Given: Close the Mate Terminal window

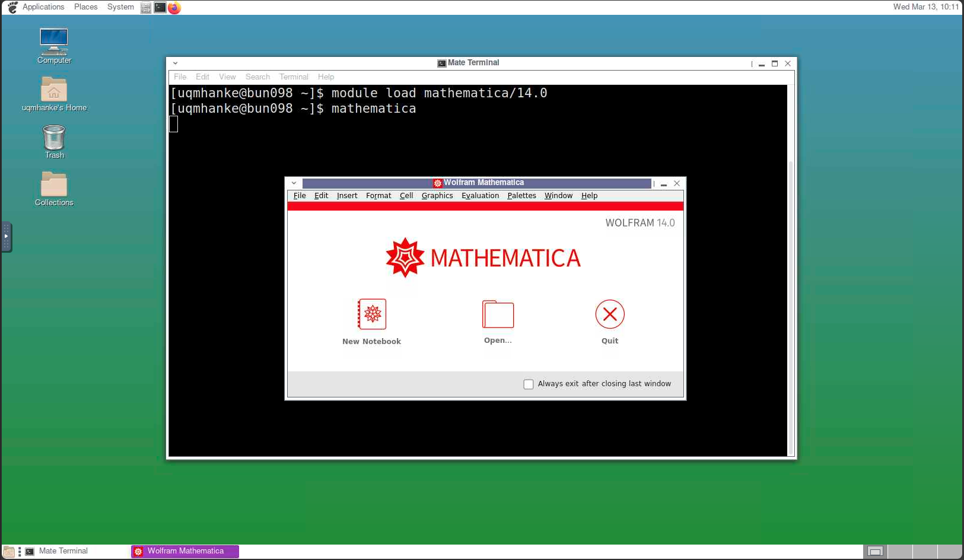Looking at the screenshot, I should (788, 63).
